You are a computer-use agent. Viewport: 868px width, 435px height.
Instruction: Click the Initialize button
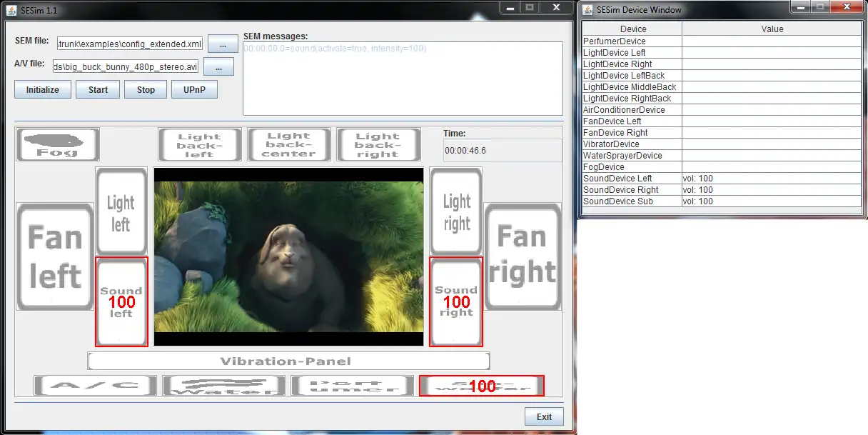tap(43, 89)
